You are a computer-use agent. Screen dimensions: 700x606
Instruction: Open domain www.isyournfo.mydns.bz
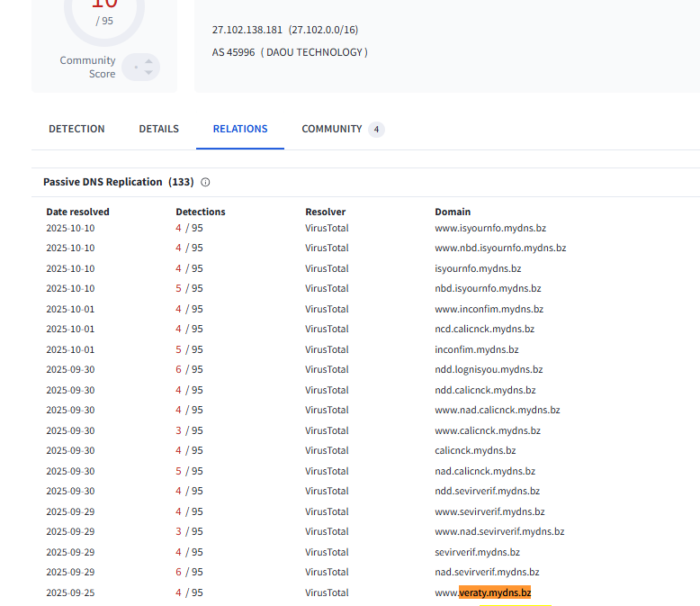[x=490, y=228]
